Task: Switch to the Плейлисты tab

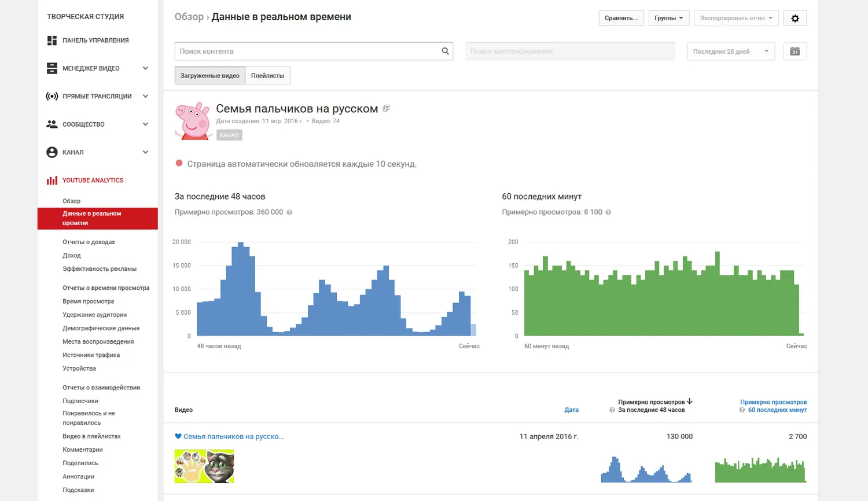Action: (267, 76)
